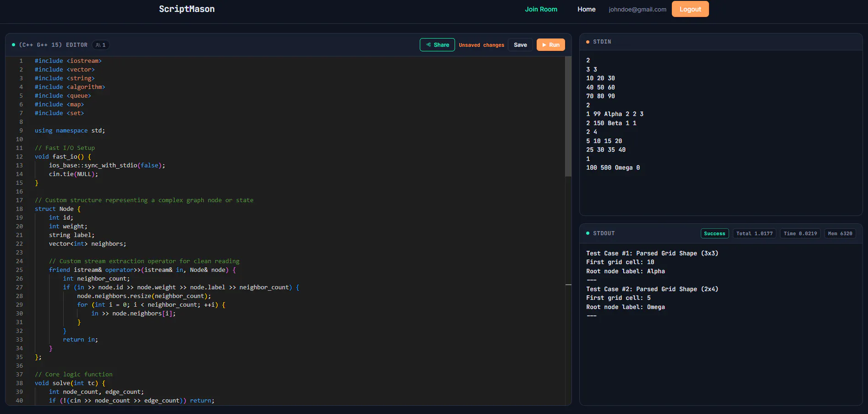Click STDIN line '25 30 35 40'
Image resolution: width=868 pixels, height=414 pixels.
coord(606,150)
